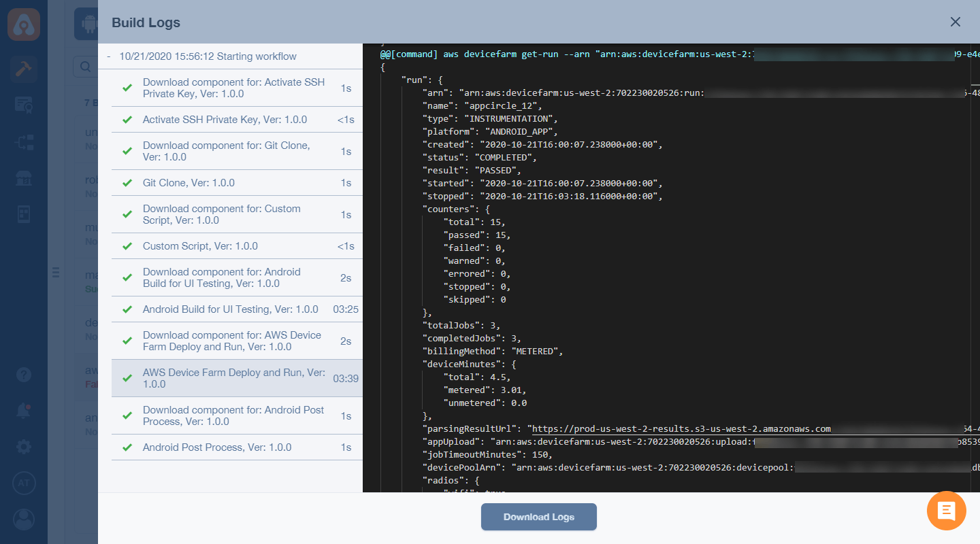980x544 pixels.
Task: Select the Activate SSH Private Key step
Action: click(237, 120)
